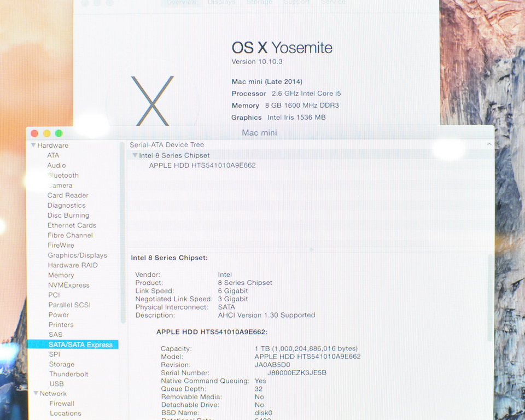Screen dimensions: 525x420
Task: Open the NVMExpress entry
Action: click(x=69, y=285)
